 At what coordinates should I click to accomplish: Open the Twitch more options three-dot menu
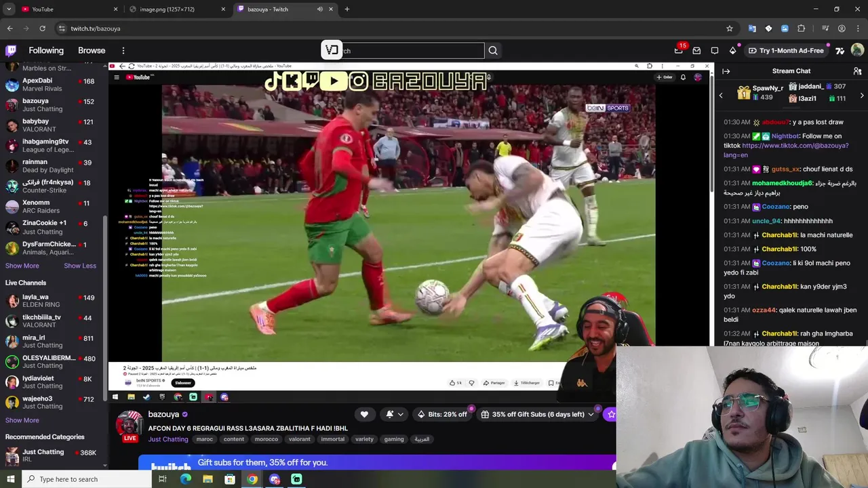(x=123, y=50)
